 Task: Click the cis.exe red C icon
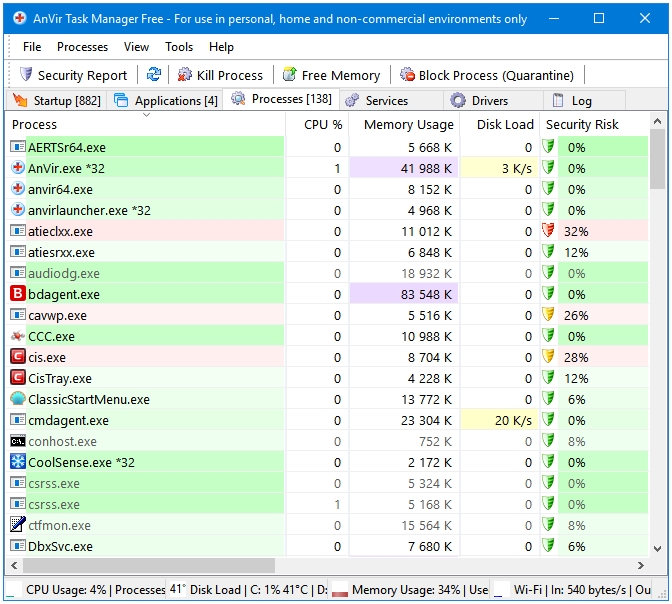[x=18, y=357]
